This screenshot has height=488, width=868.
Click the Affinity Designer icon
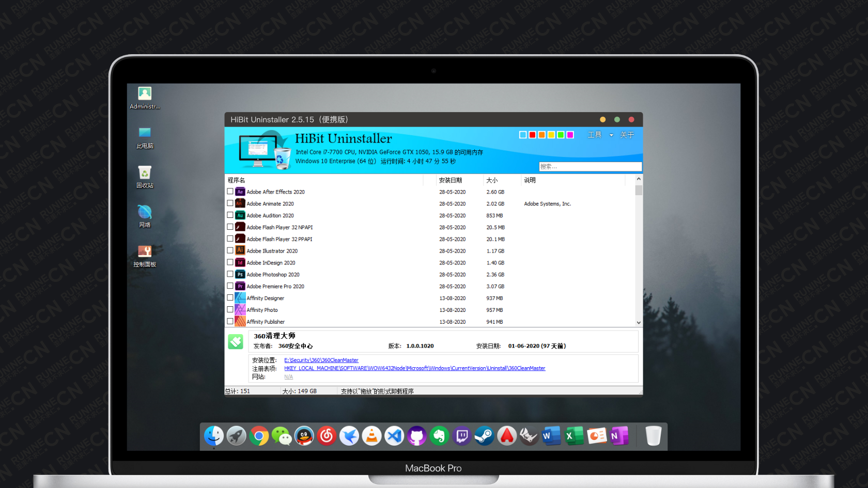click(240, 298)
